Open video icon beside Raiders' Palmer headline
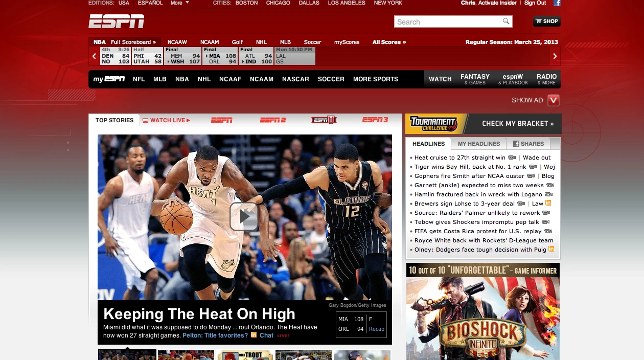Screen dimensions: 644x360 (x=546, y=213)
